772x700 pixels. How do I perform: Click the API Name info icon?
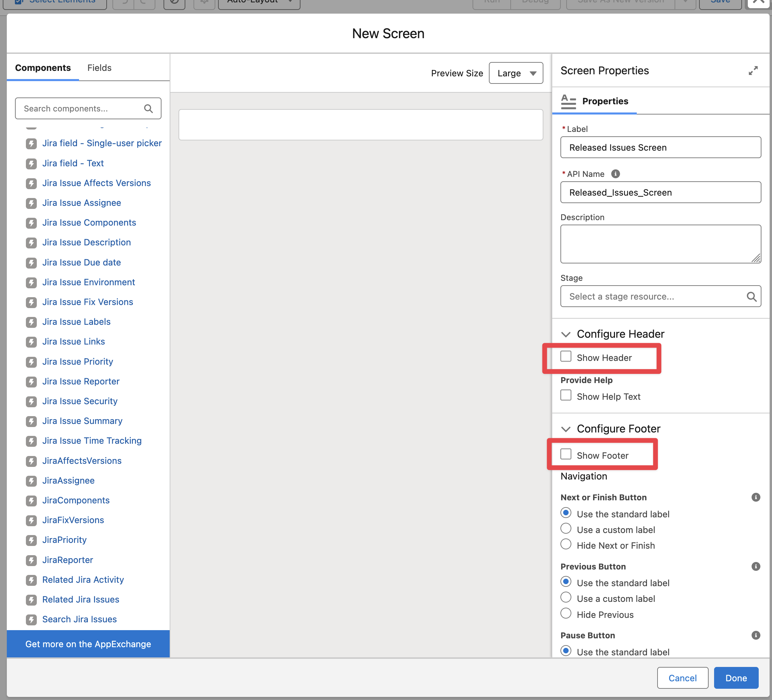point(615,174)
